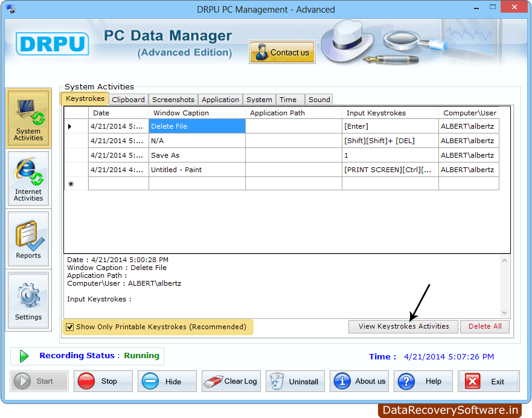Toggle Show Only Printable Keystrokes checkbox

(70, 327)
